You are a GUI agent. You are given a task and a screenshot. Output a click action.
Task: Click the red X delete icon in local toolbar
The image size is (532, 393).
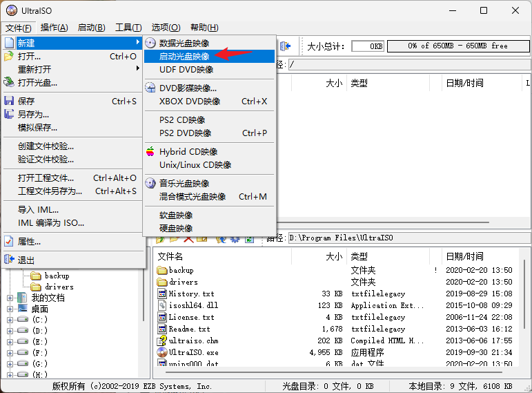[x=188, y=240]
